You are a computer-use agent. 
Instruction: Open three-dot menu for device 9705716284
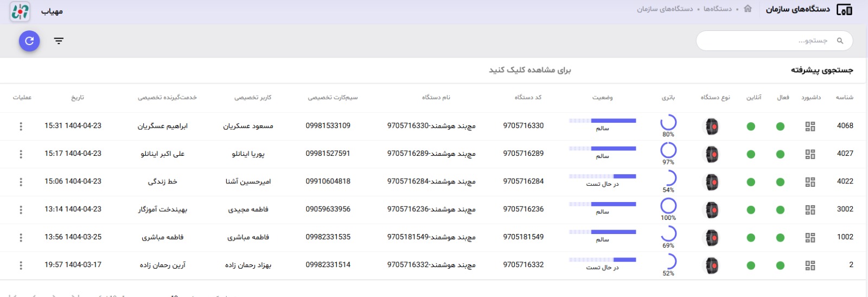coord(21,182)
